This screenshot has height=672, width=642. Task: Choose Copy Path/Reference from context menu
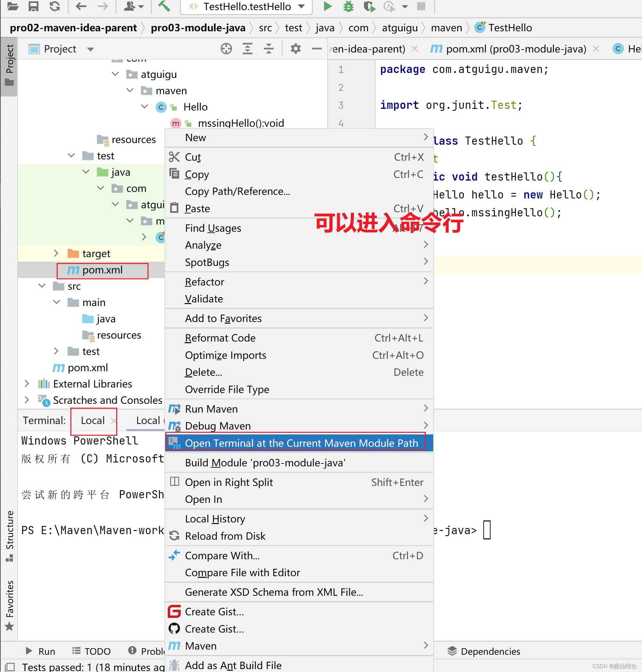tap(299, 191)
